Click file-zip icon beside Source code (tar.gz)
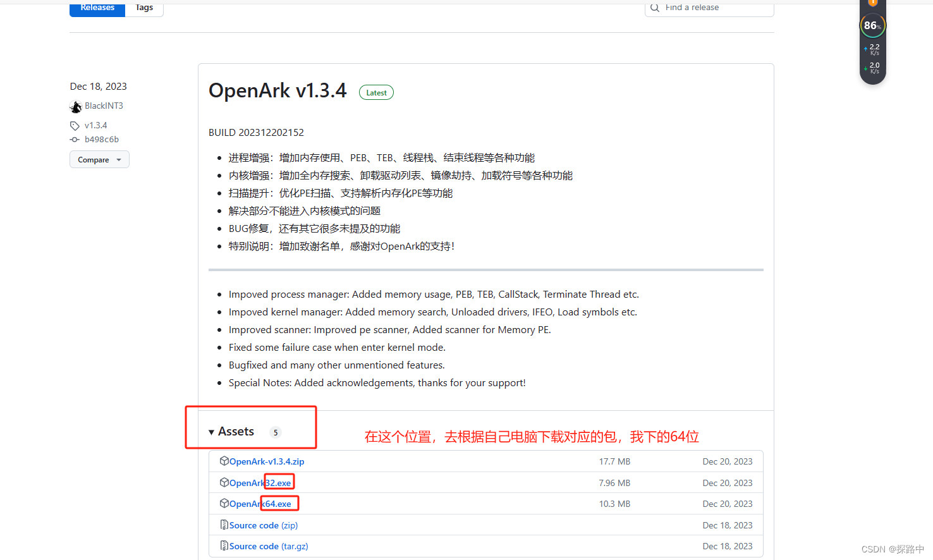933x560 pixels. click(224, 545)
